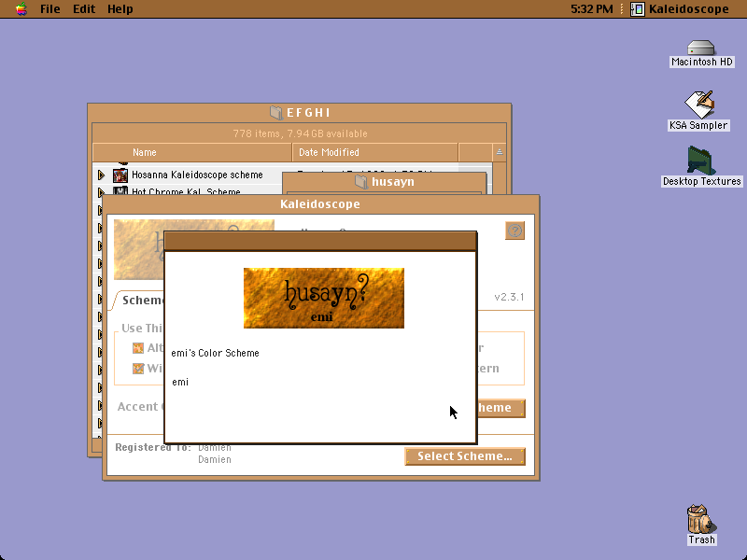Open the Edit menu
The height and width of the screenshot is (560, 747).
click(x=84, y=8)
